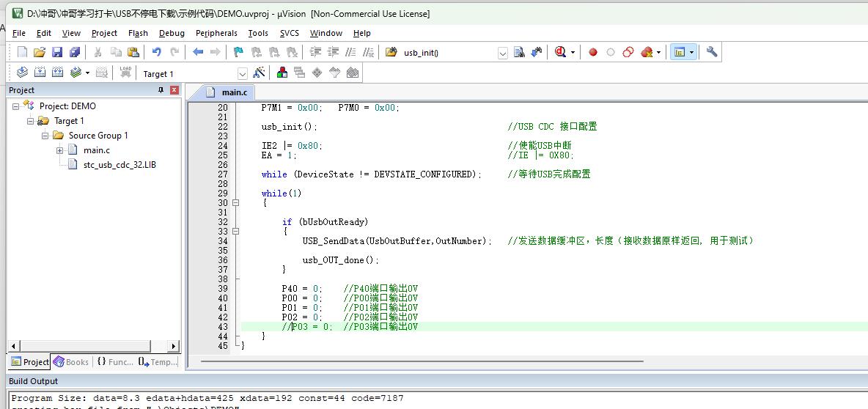Image resolution: width=868 pixels, height=409 pixels.
Task: Start the debug session magnifier icon
Action: point(560,52)
